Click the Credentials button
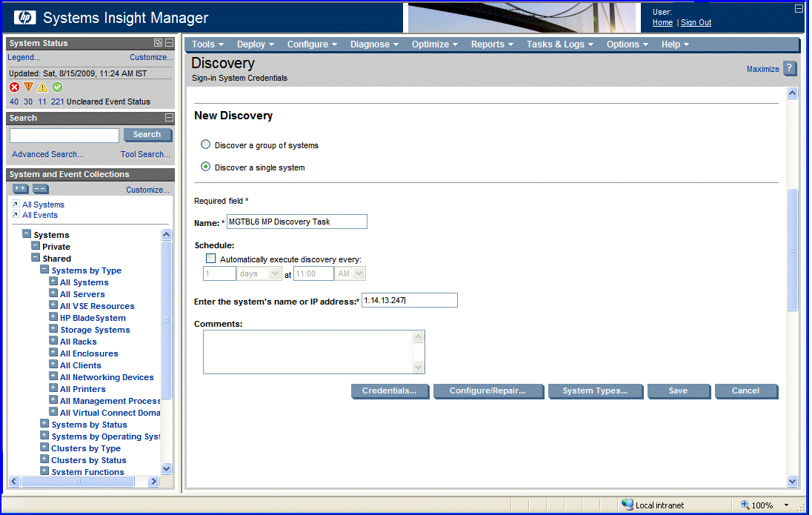 coord(390,391)
